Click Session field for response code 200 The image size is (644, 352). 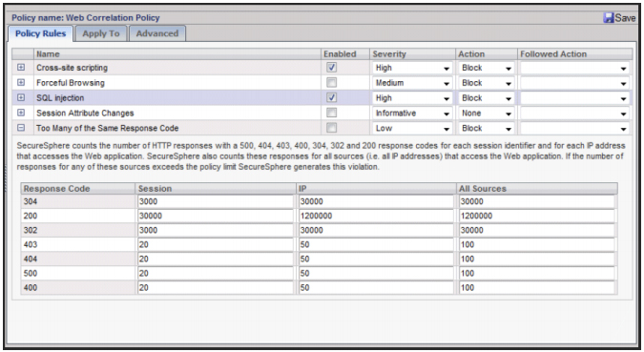point(216,216)
